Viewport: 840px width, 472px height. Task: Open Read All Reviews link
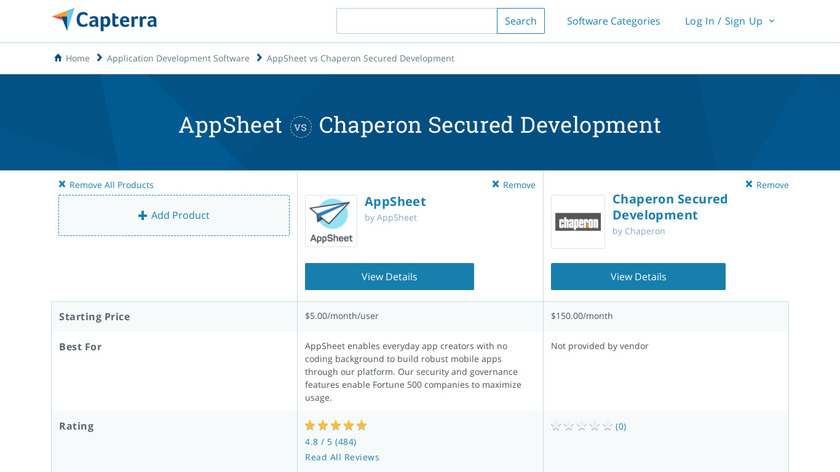(x=342, y=457)
